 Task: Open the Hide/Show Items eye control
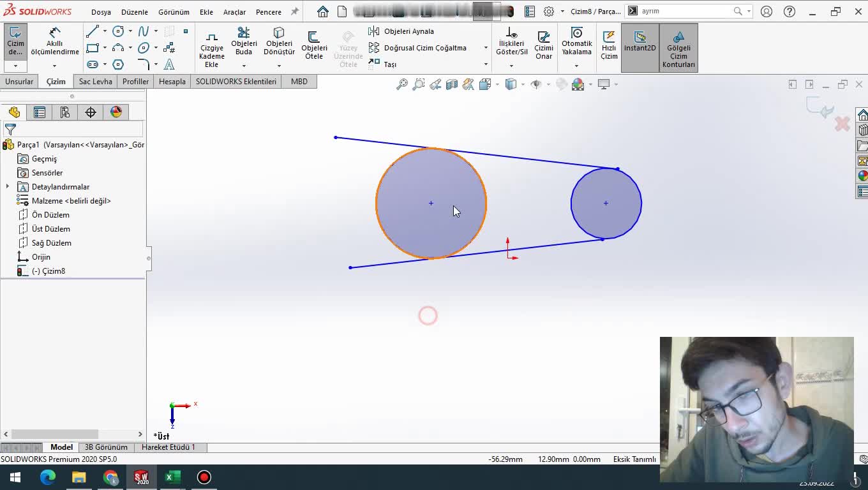[536, 84]
